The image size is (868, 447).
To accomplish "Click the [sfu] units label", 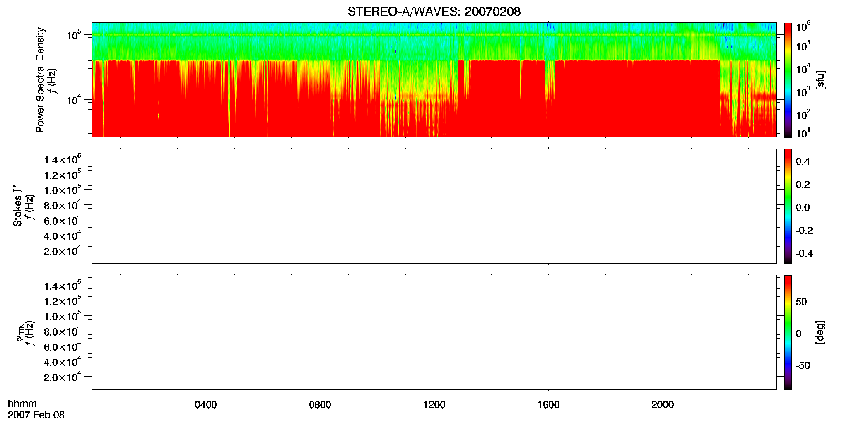I will [x=820, y=80].
